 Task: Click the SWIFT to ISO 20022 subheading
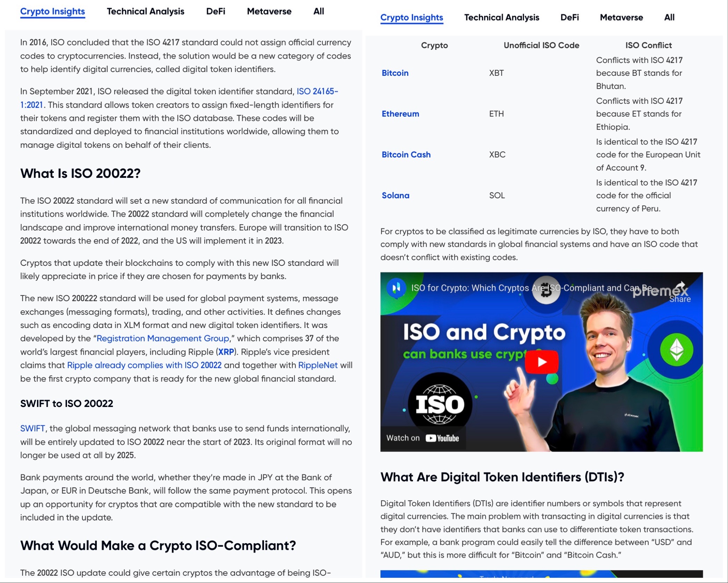(67, 404)
